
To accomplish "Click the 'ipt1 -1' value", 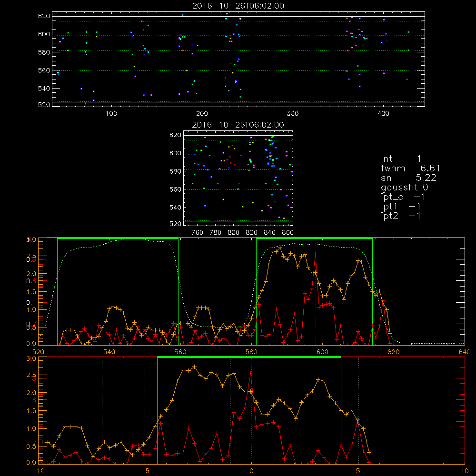I will (401, 207).
